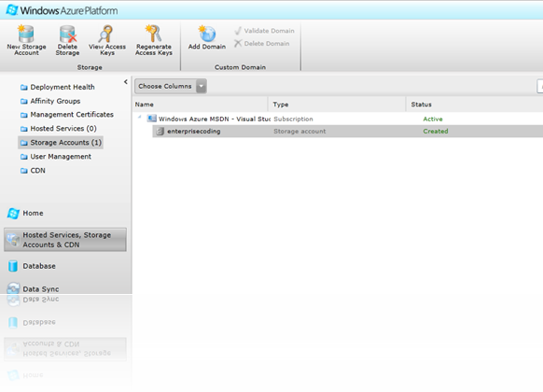The image size is (543, 392).
Task: Click the Add Domain icon
Action: tap(207, 34)
